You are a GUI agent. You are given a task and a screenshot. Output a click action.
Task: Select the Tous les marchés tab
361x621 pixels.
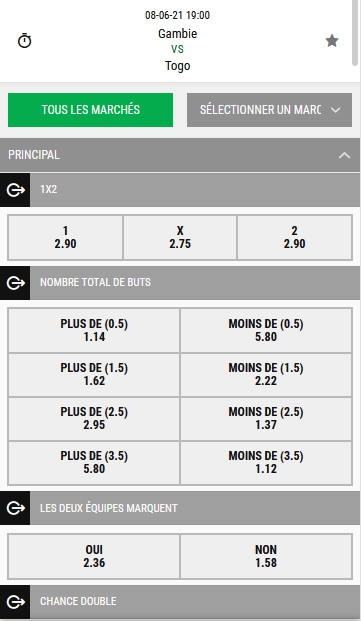(x=90, y=110)
